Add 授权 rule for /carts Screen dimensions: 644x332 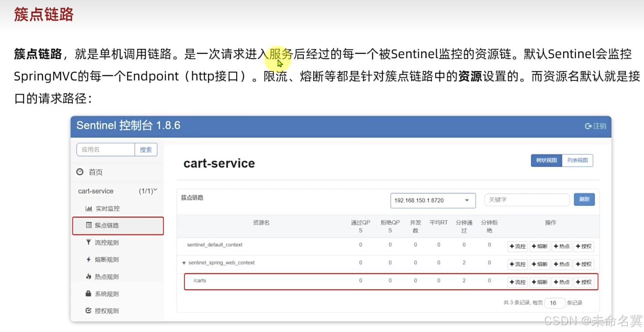click(584, 282)
